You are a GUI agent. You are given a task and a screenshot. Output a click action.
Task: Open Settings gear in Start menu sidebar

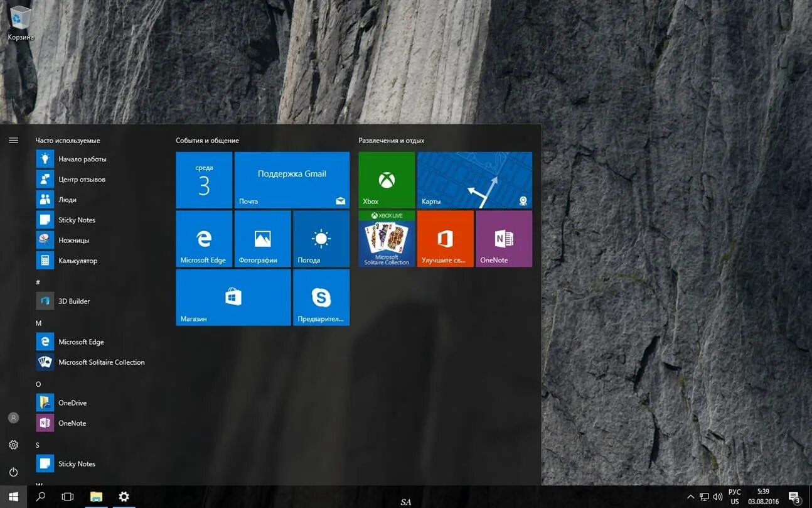[x=13, y=445]
